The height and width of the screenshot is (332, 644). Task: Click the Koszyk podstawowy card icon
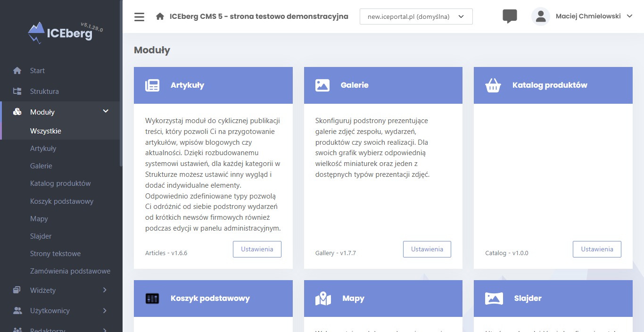click(152, 299)
